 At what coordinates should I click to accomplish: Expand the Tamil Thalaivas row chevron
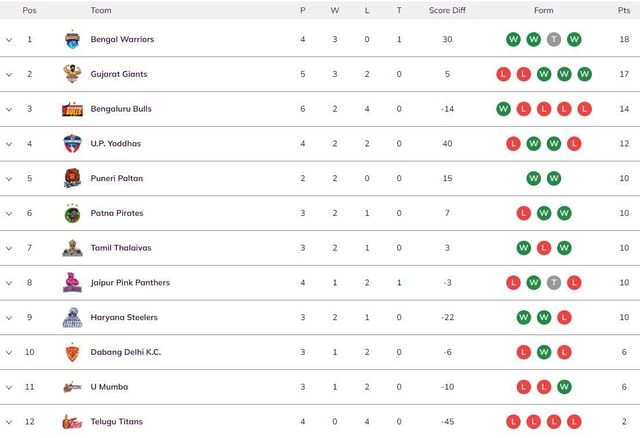[9, 248]
